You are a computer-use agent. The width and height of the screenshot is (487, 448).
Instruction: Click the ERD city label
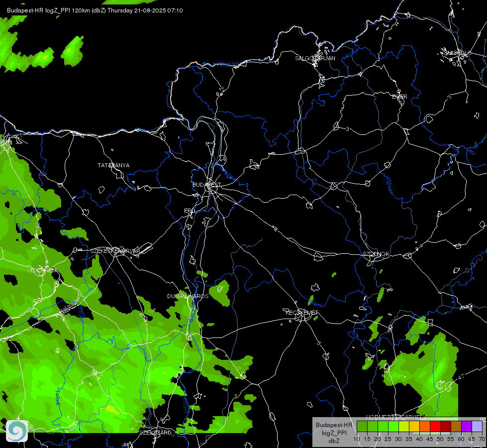(190, 211)
